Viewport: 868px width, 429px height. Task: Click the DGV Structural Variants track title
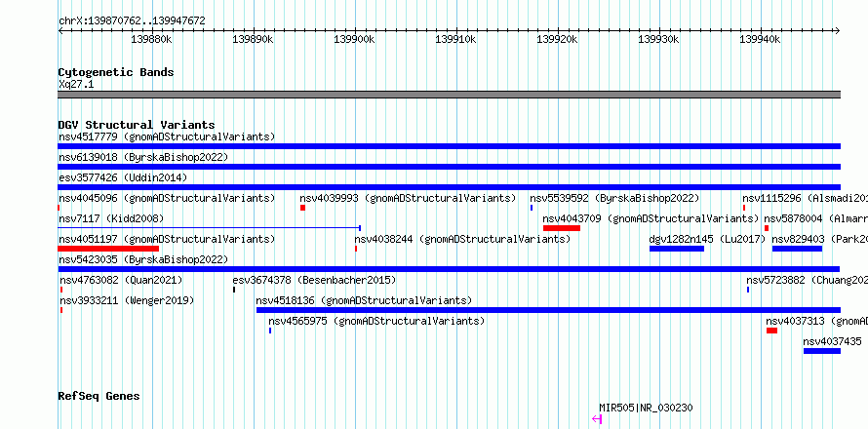click(x=137, y=125)
